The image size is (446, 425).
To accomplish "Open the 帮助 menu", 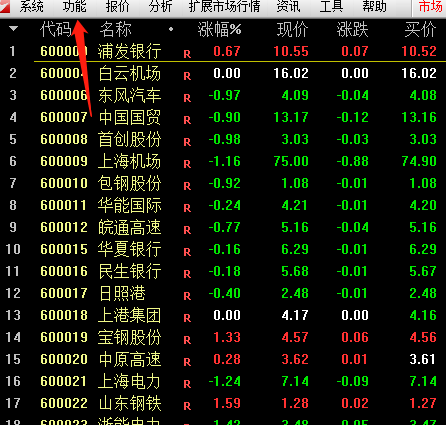I will point(375,6).
